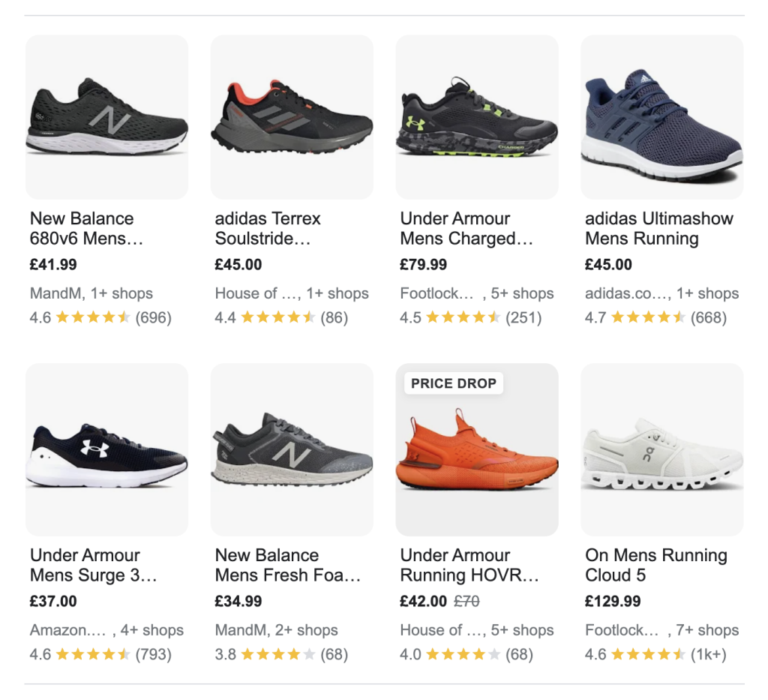768x700 pixels.
Task: View the navy adidas Ultimashow shoe picture
Action: pyautogui.click(x=662, y=116)
